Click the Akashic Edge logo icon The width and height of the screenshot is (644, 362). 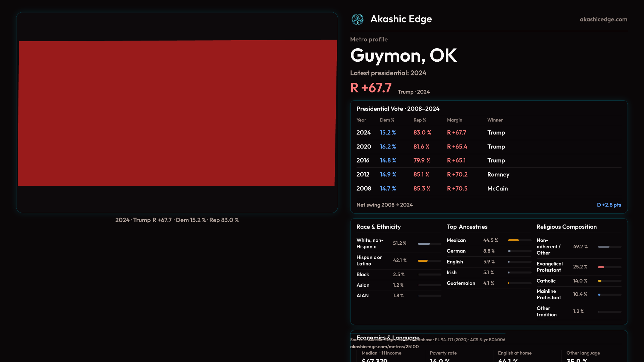click(358, 19)
